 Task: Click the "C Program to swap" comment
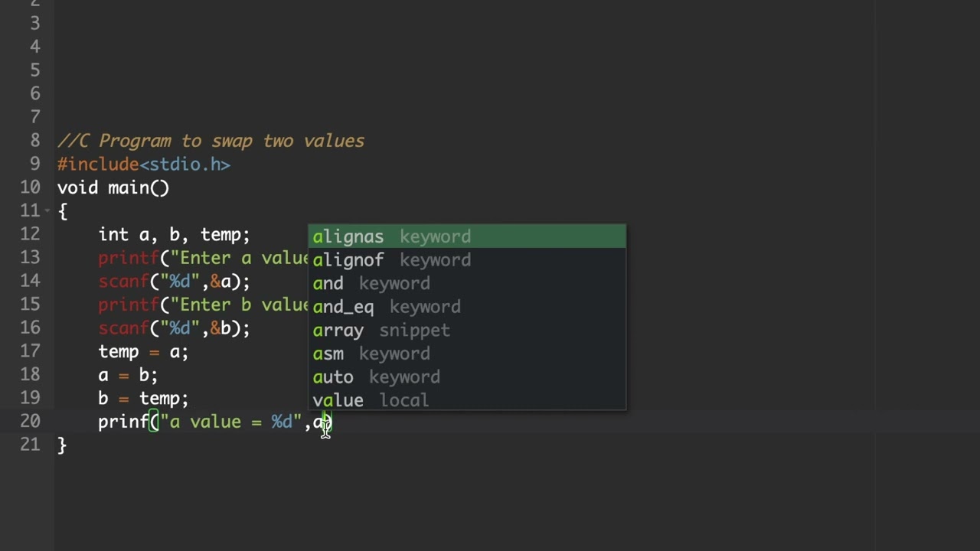tap(211, 141)
